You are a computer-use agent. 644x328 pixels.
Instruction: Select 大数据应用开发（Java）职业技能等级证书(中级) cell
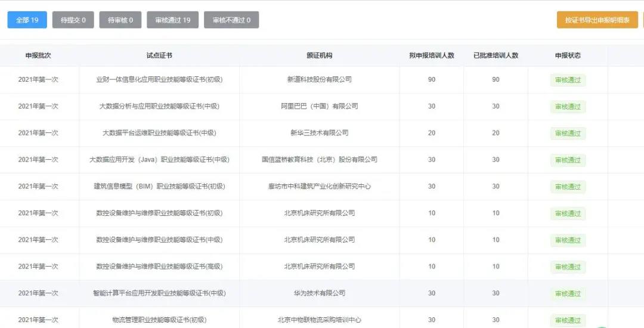tap(159, 160)
